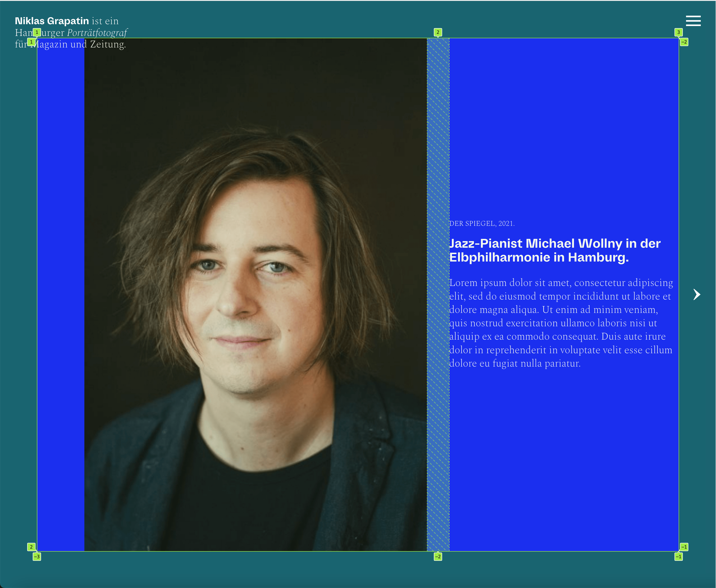The height and width of the screenshot is (588, 716).
Task: Click grid column line badge 2 at top
Action: 438,32
